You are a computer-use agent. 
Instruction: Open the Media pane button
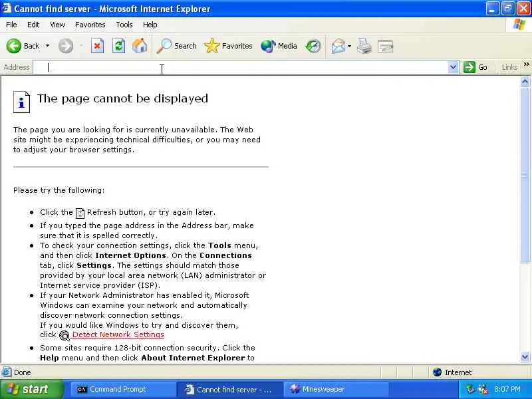click(x=279, y=46)
